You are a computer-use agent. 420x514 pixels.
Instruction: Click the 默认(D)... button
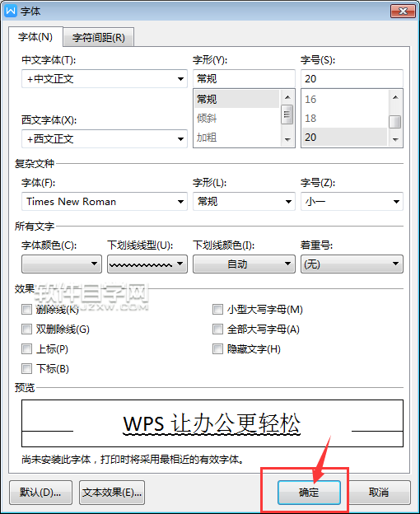coord(40,493)
